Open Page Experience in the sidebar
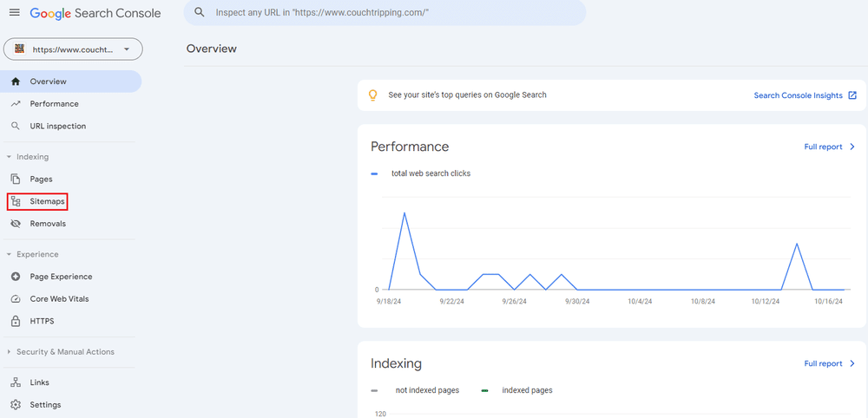868x418 pixels. (61, 277)
